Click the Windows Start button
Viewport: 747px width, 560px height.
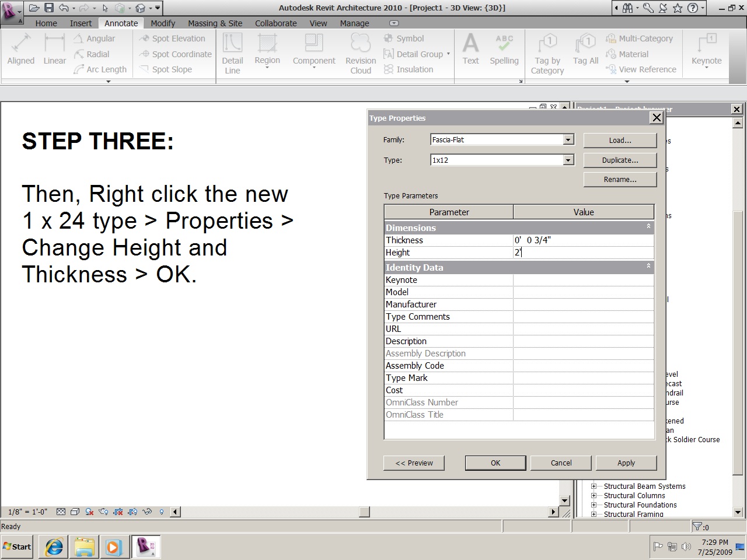(17, 547)
